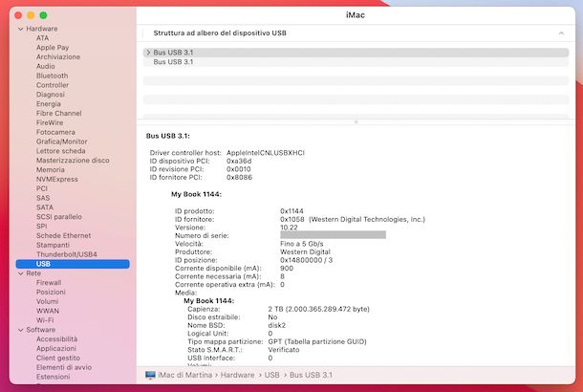The width and height of the screenshot is (583, 392).
Task: Select Firewall under Rete
Action: point(49,283)
